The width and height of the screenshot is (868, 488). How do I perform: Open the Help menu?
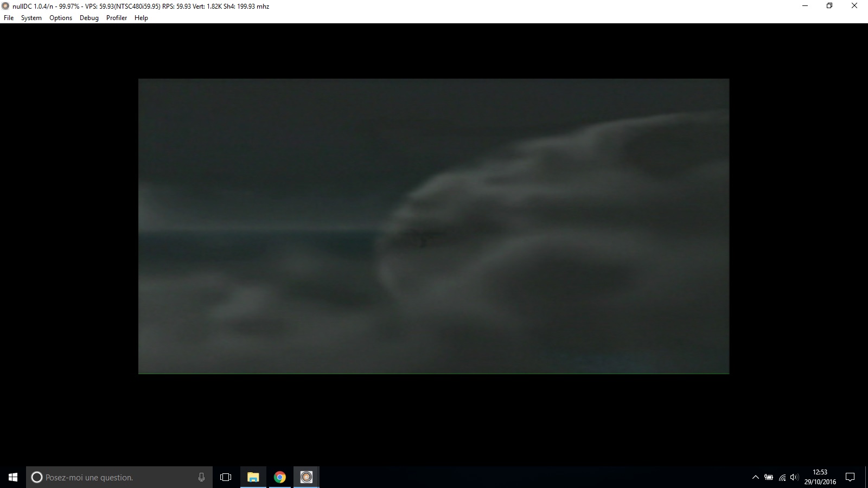(141, 18)
